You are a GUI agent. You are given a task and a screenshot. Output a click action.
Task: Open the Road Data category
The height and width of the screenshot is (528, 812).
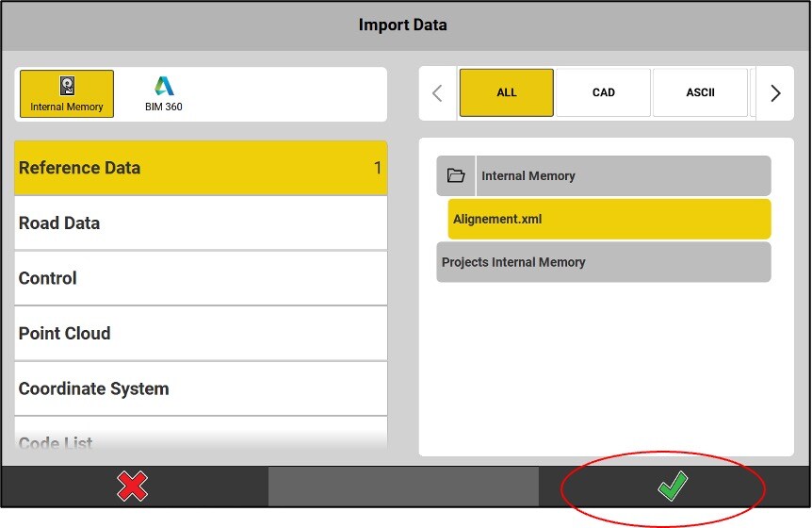[201, 223]
